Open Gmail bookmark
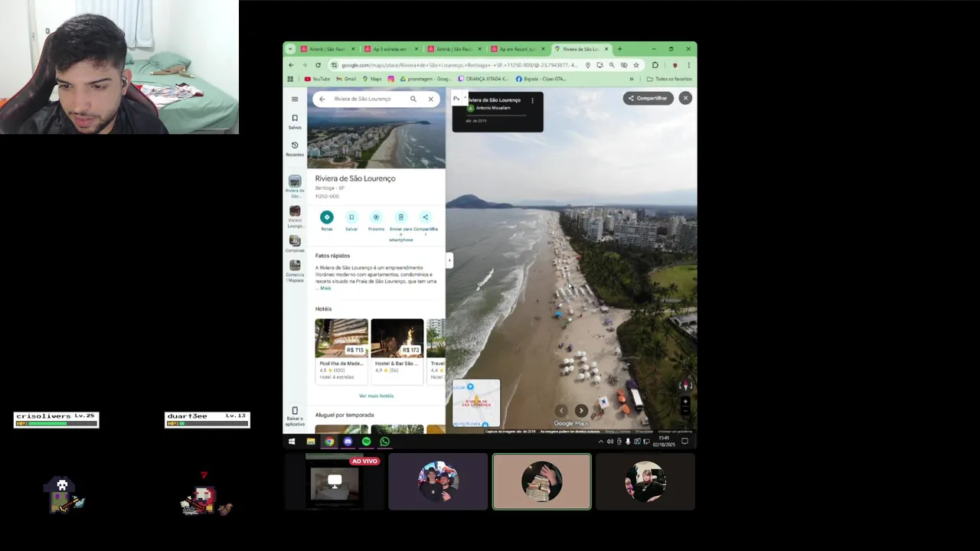 click(346, 79)
